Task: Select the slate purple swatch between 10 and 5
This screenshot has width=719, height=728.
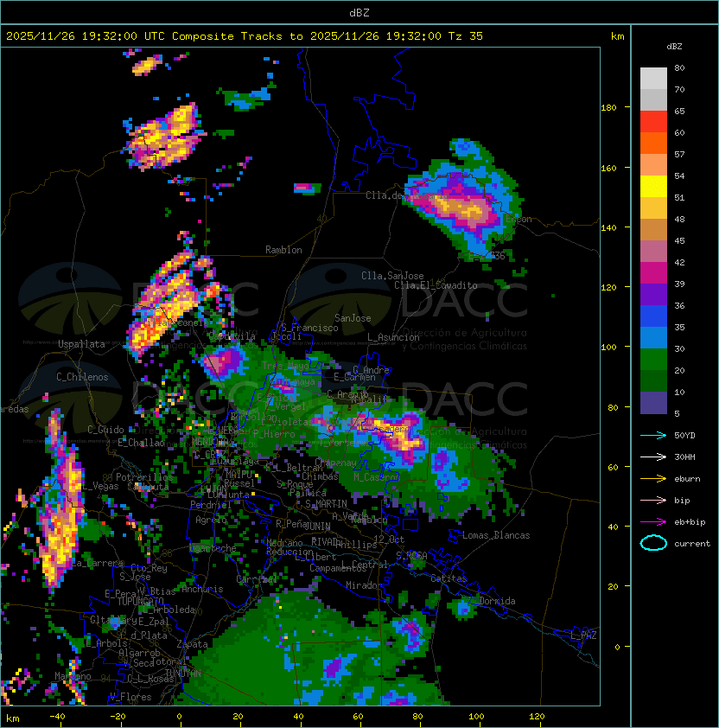Action: point(653,403)
